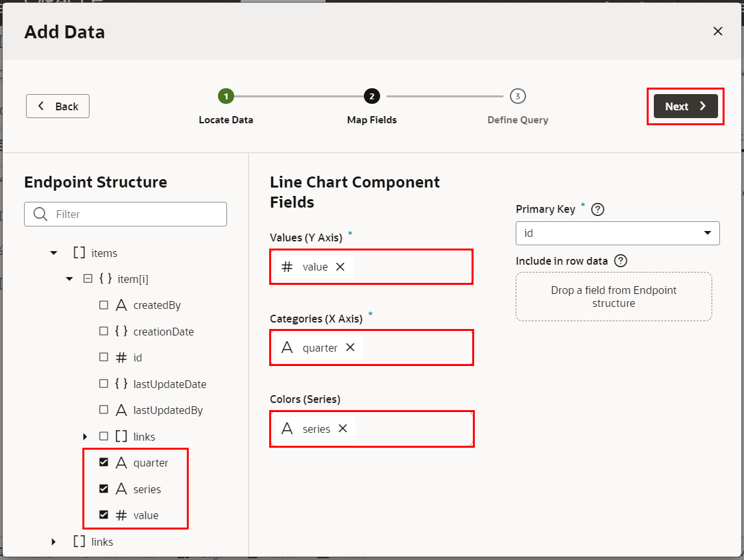Expand the links array under item[i]
The width and height of the screenshot is (744, 560).
click(85, 437)
